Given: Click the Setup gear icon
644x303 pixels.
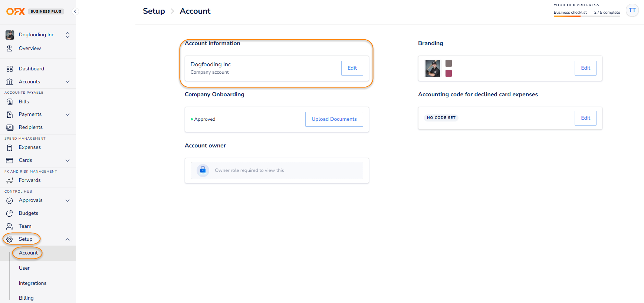Looking at the screenshot, I should [x=10, y=239].
